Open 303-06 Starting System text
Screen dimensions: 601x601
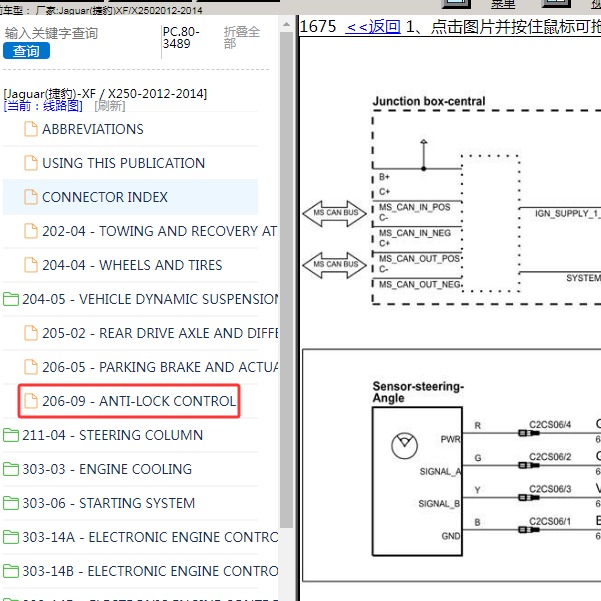click(x=108, y=503)
